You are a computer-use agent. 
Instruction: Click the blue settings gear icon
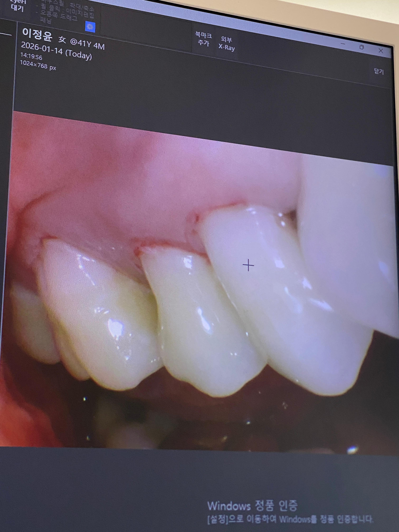click(x=90, y=27)
